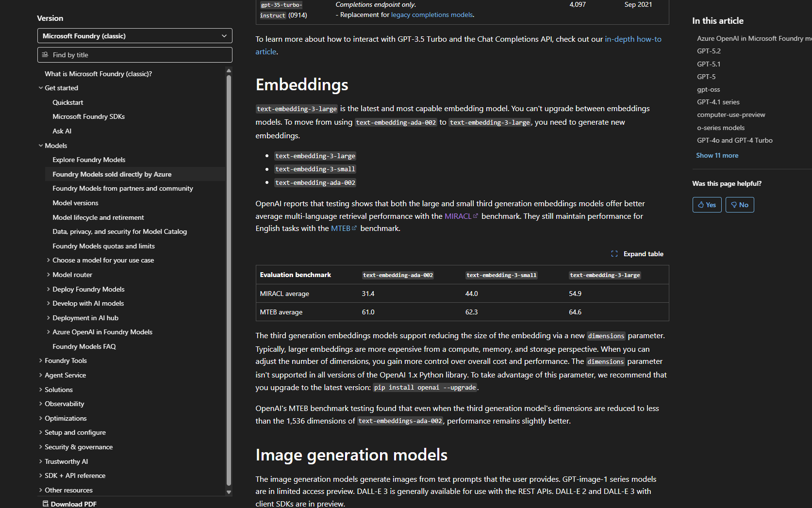Expand Develop with AI models node
This screenshot has height=508, width=812.
(x=49, y=303)
